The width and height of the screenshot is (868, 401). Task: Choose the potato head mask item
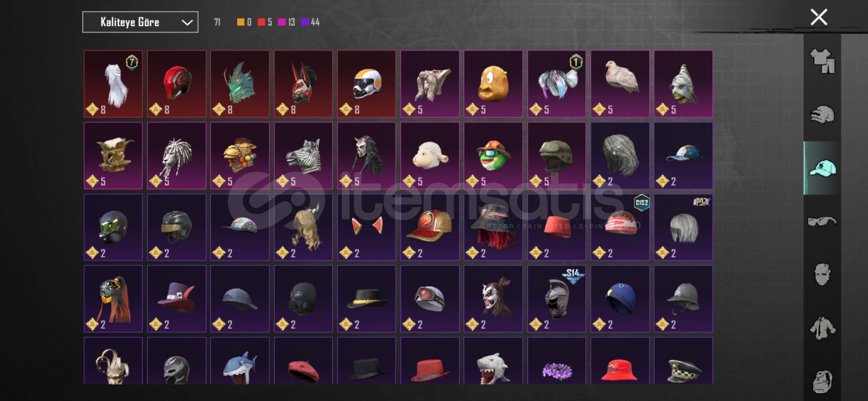click(x=493, y=84)
